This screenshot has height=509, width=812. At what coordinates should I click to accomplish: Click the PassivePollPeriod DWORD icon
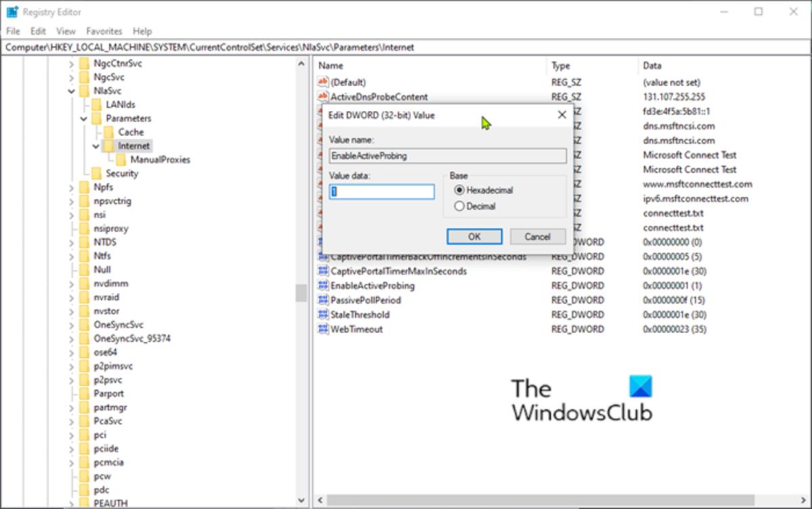(323, 300)
